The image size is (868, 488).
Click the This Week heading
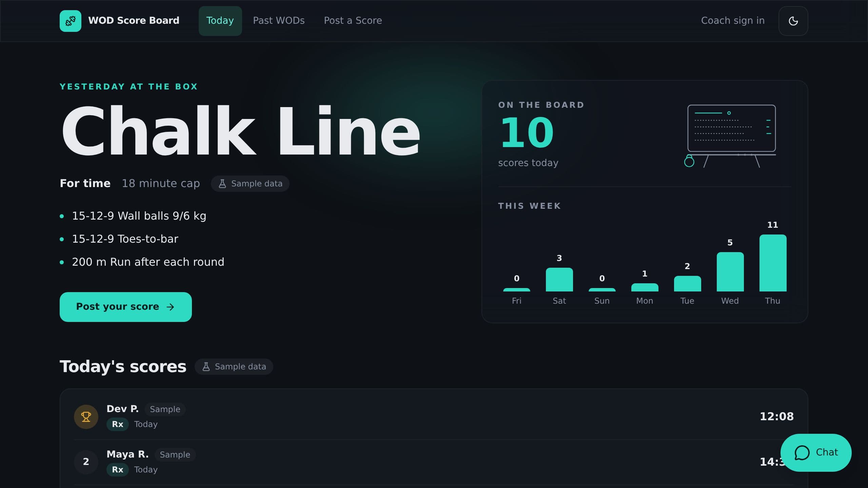pos(529,206)
